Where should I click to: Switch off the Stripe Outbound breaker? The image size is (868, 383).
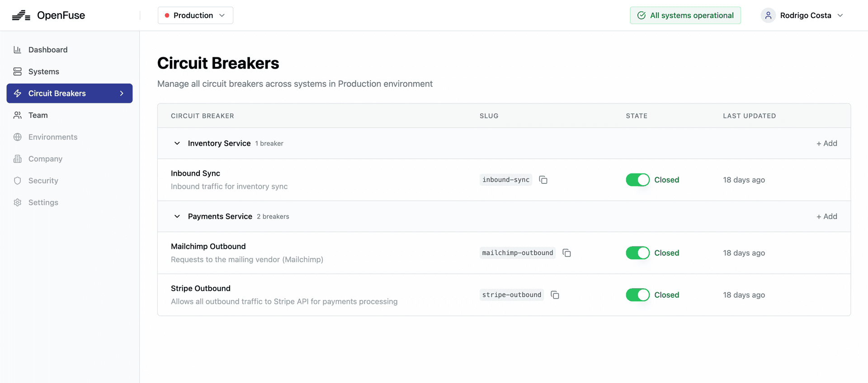637,295
